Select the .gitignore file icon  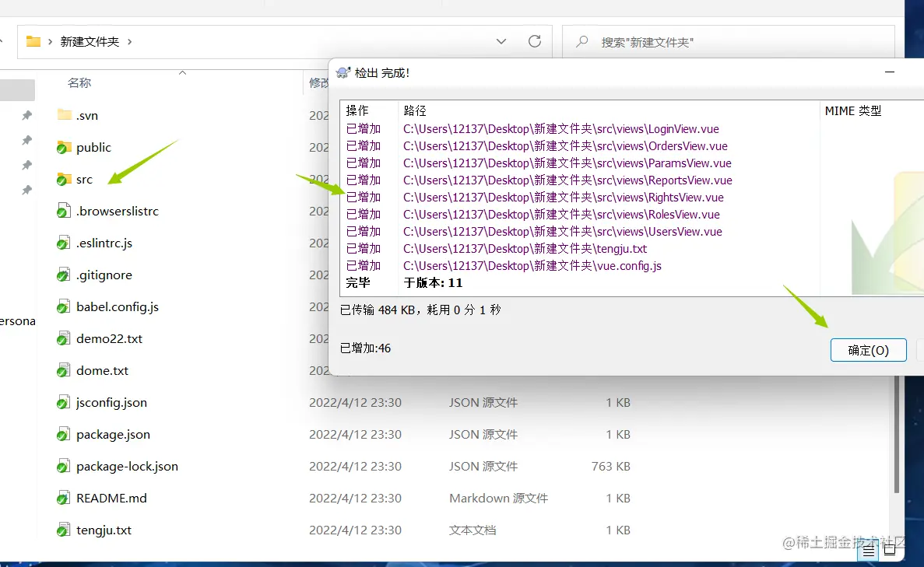64,275
